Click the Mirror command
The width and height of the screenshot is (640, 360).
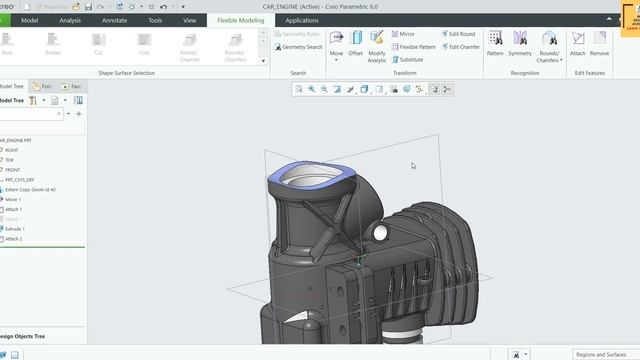click(x=403, y=34)
